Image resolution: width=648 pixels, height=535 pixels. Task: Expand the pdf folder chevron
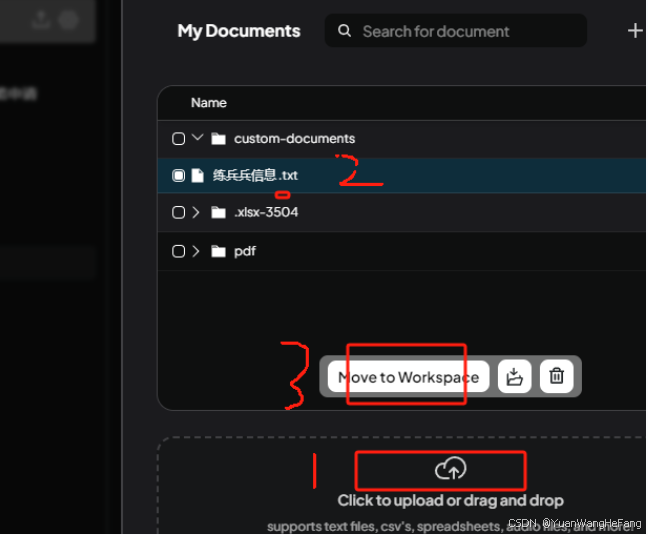coord(196,252)
